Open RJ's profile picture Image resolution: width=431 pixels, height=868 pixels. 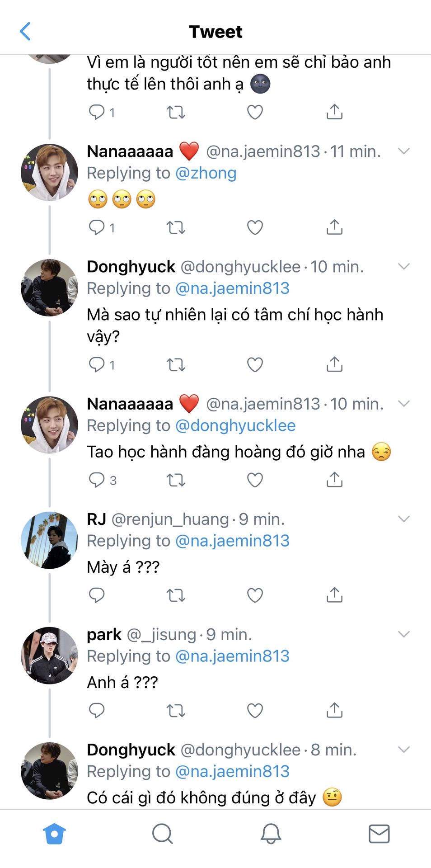(50, 540)
